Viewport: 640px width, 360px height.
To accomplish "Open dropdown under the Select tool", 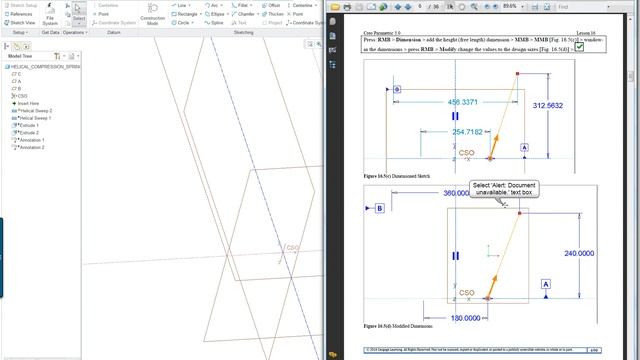I will click(x=79, y=24).
